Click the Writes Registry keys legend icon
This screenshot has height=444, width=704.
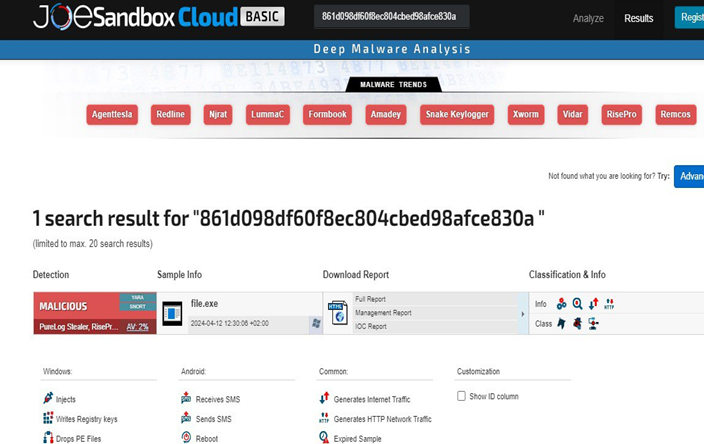(48, 418)
